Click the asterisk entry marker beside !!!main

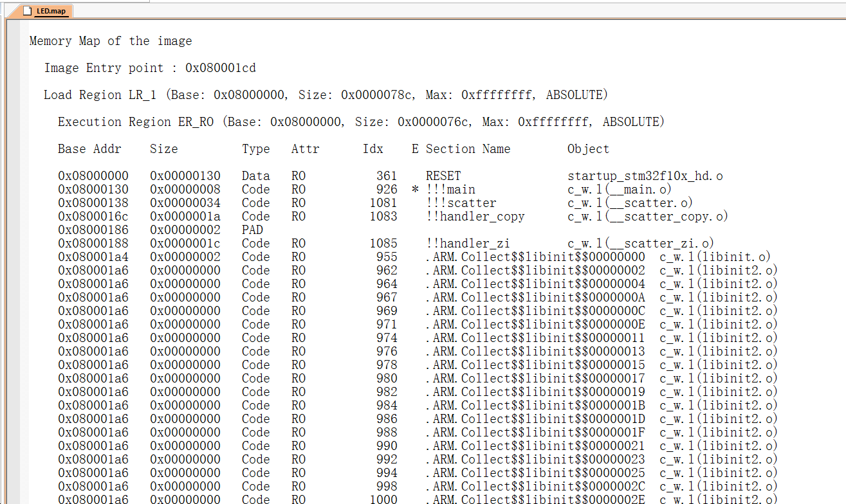point(416,190)
